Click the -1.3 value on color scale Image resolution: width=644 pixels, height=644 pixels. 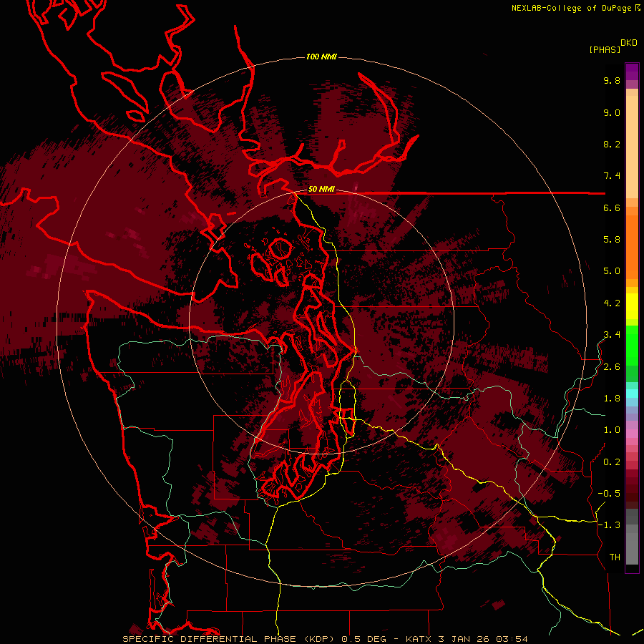pyautogui.click(x=609, y=525)
